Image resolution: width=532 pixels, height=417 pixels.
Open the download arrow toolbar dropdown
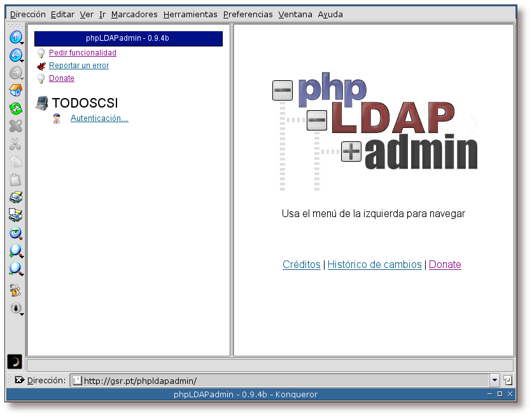point(16,308)
